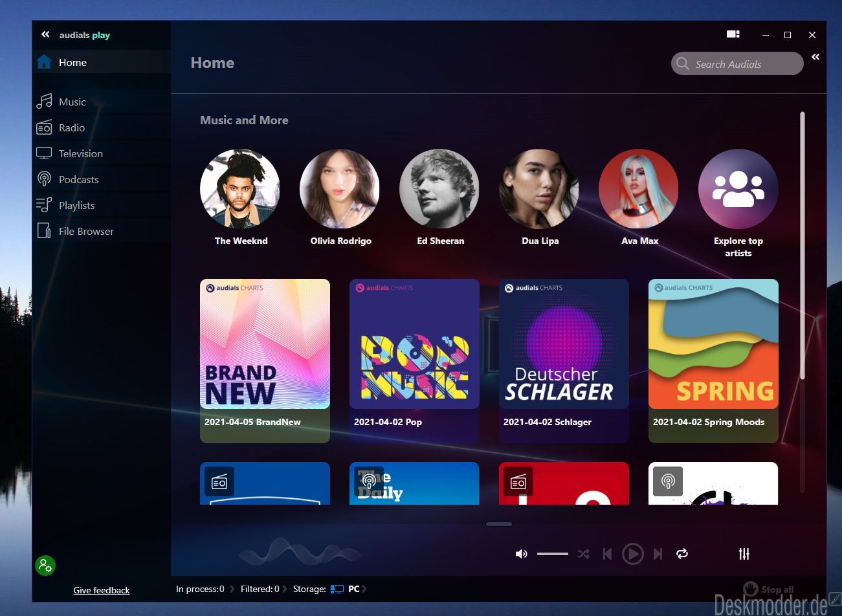Open the Podcasts section
The height and width of the screenshot is (616, 842).
coord(102,179)
